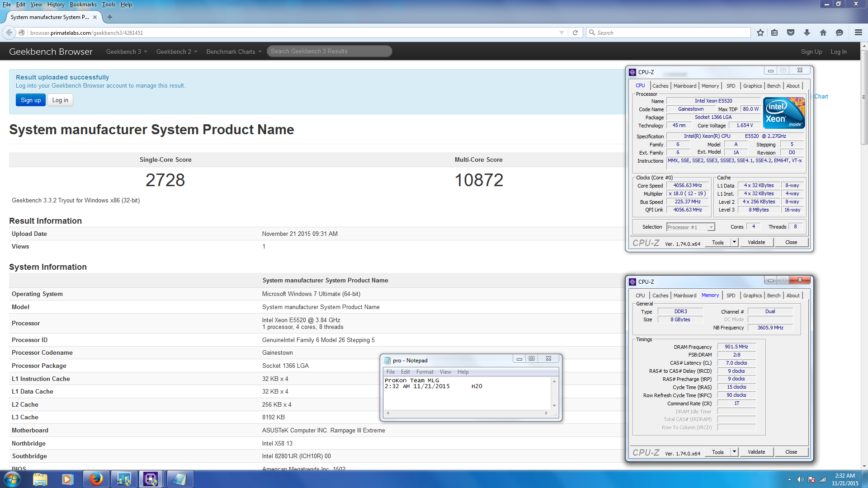Viewport: 868px width, 488px height.
Task: Open the Action Center flag icon
Action: tap(811, 479)
